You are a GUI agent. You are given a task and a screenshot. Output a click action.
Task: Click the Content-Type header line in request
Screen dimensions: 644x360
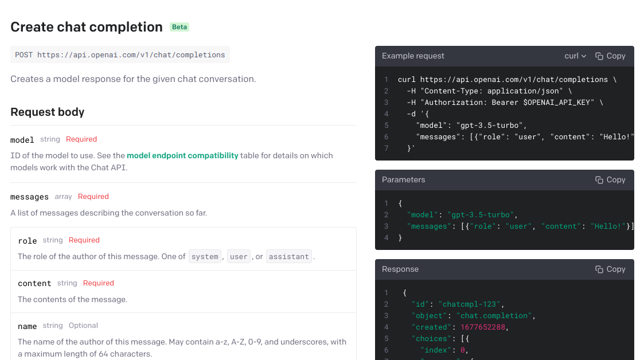[x=489, y=91]
